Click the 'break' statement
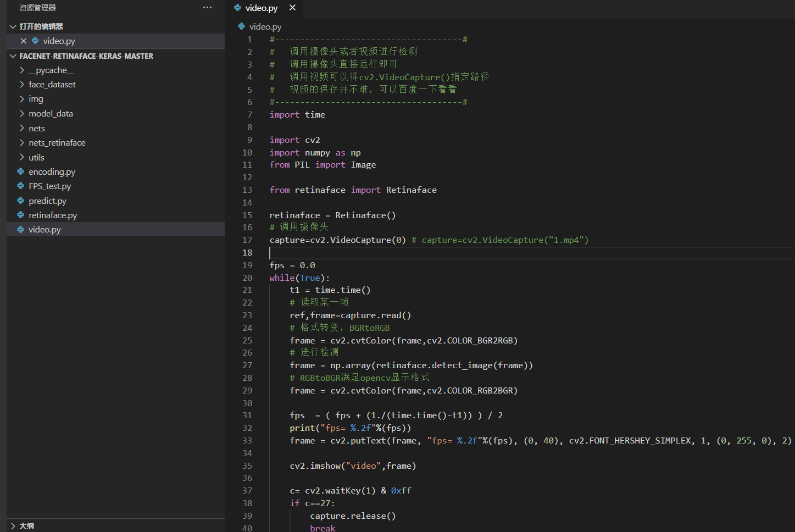Viewport: 795px width, 532px height. [323, 528]
